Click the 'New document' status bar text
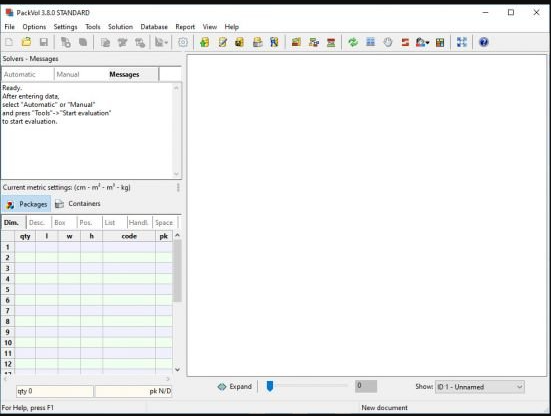551x416 pixels. tap(384, 408)
